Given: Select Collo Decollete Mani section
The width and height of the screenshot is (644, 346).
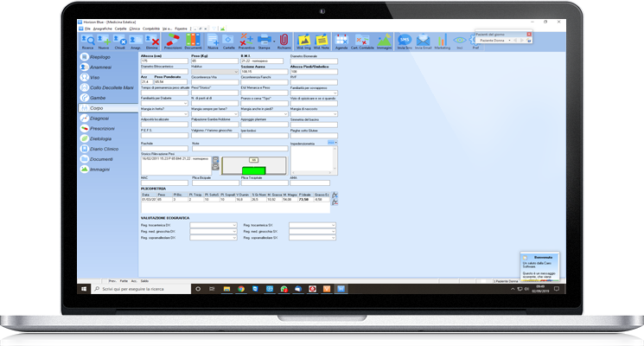Looking at the screenshot, I should (107, 87).
